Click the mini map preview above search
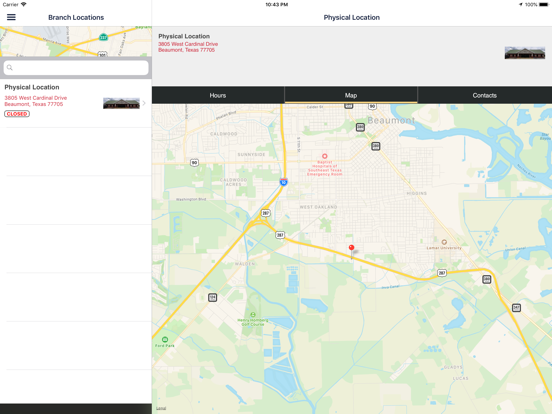 [76, 41]
